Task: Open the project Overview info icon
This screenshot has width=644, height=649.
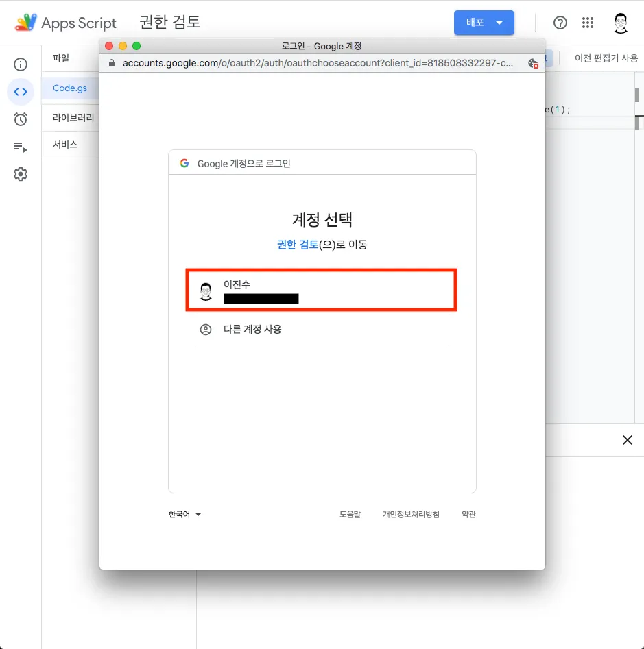Action: pos(21,64)
